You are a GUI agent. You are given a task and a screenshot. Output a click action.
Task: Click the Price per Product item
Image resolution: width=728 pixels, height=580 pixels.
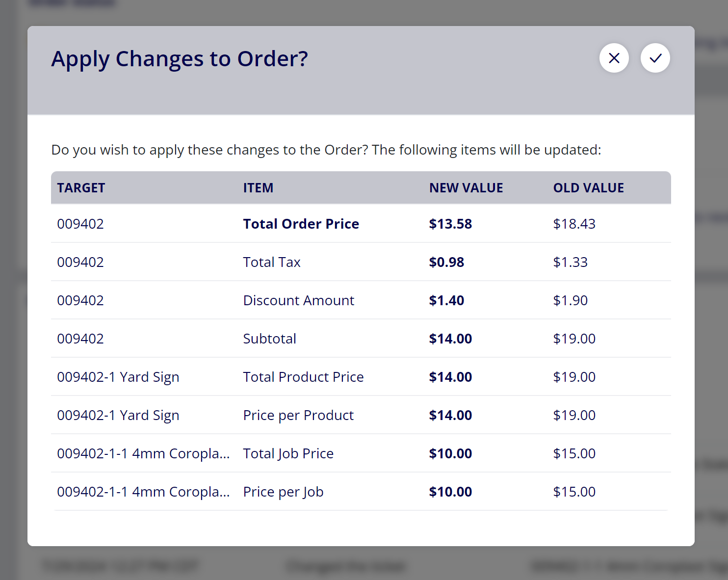coord(298,415)
